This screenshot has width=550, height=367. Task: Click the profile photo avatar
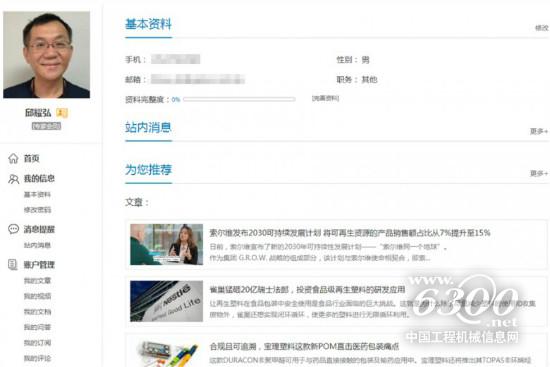pyautogui.click(x=46, y=54)
